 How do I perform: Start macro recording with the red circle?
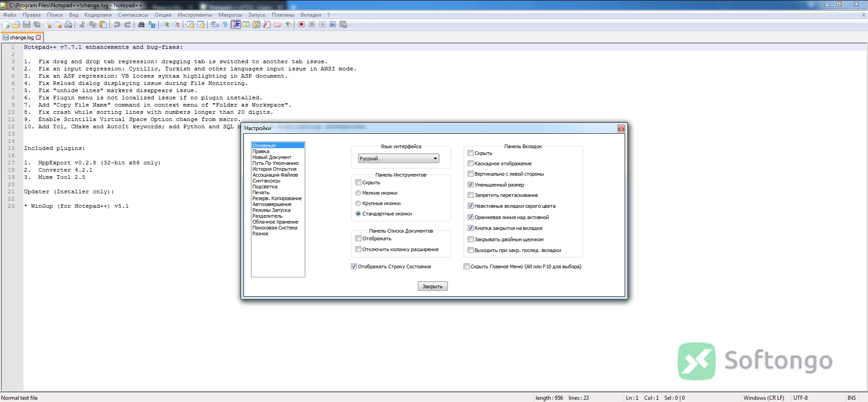[x=302, y=25]
